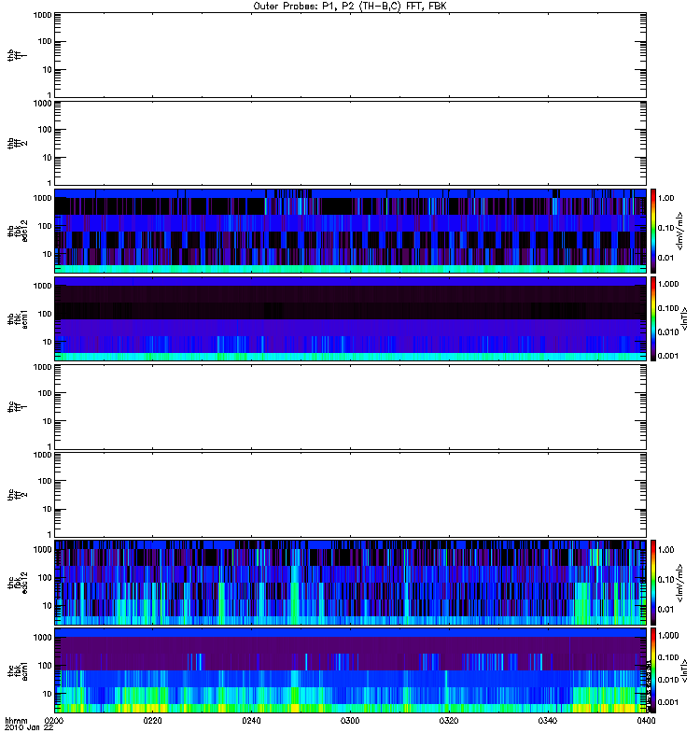Select the 0200 time axis label
Image resolution: width=700 pixels, height=747 pixels.
tap(54, 720)
